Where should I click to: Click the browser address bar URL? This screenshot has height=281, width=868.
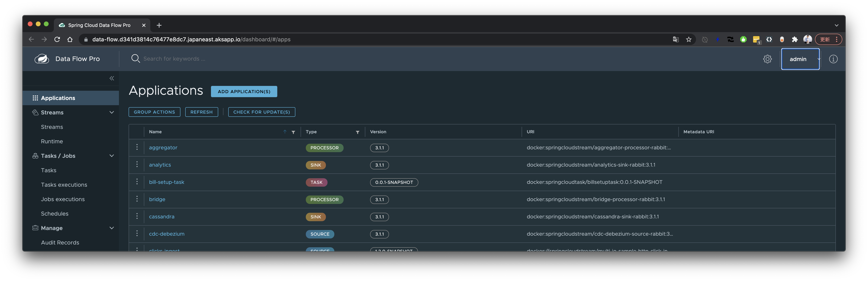(x=191, y=39)
